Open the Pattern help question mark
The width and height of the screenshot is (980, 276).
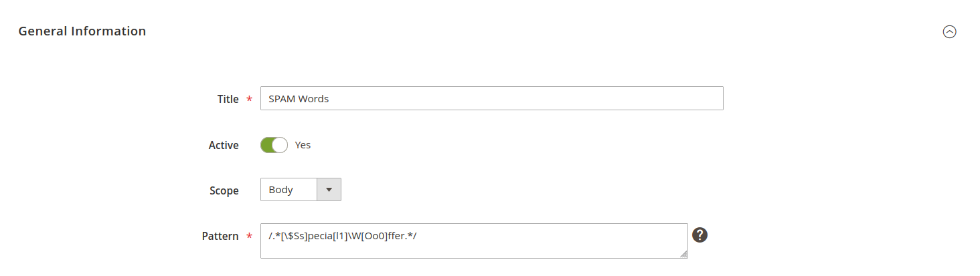700,235
